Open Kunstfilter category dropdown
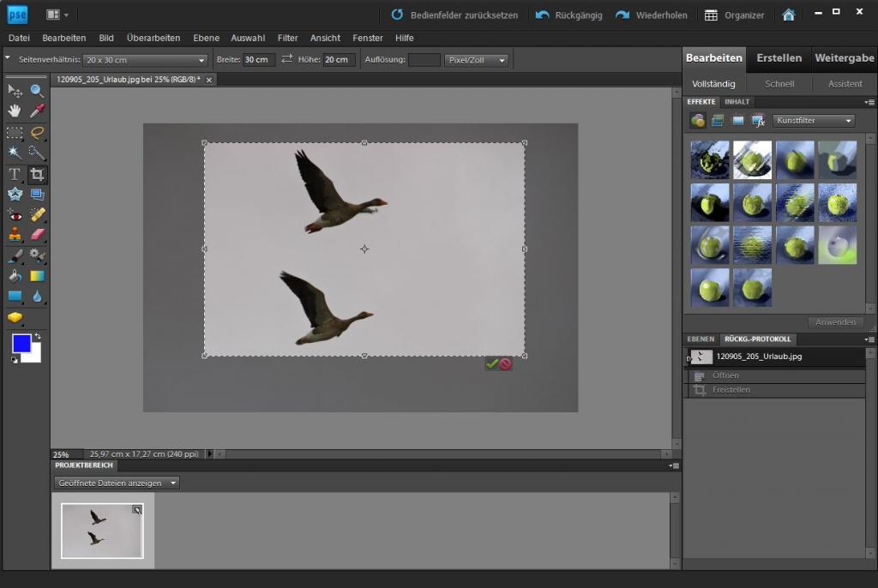878x588 pixels. click(814, 120)
